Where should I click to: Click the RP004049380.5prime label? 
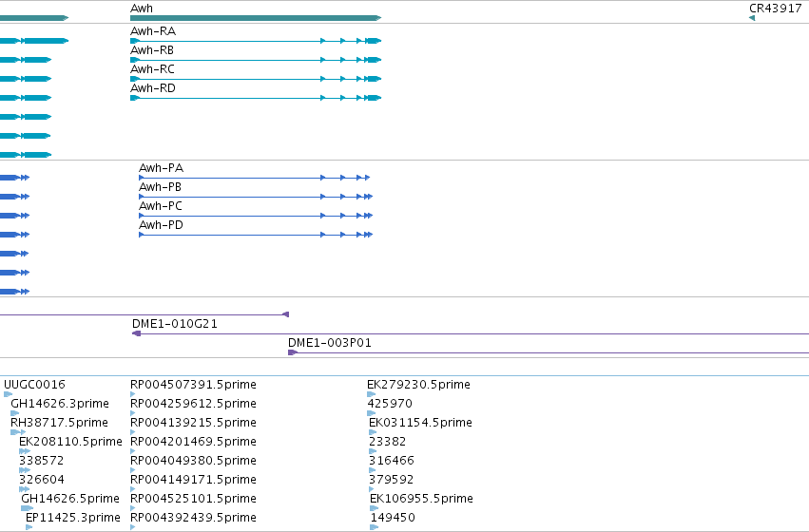coord(193,461)
